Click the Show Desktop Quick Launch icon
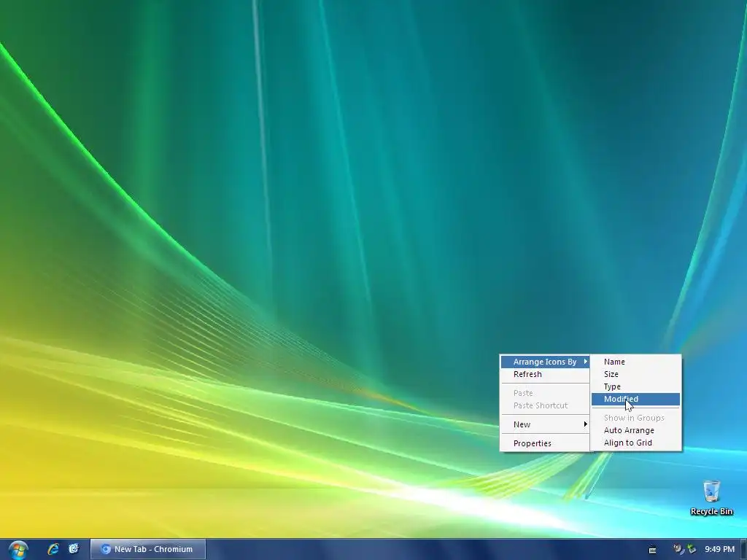Viewport: 747px width, 560px height. tap(74, 549)
